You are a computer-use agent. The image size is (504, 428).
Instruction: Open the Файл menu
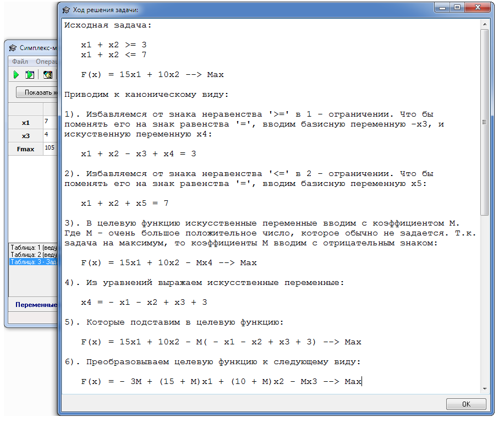pyautogui.click(x=20, y=62)
